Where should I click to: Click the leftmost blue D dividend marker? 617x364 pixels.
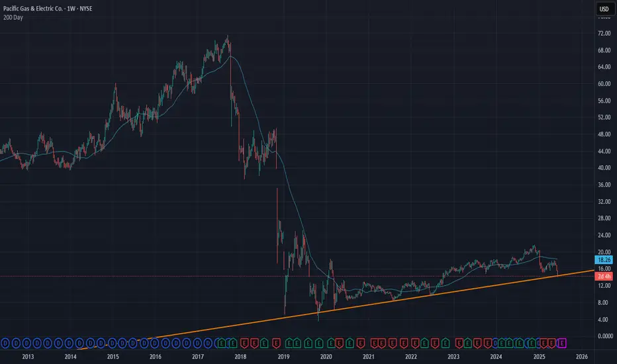tap(5, 343)
